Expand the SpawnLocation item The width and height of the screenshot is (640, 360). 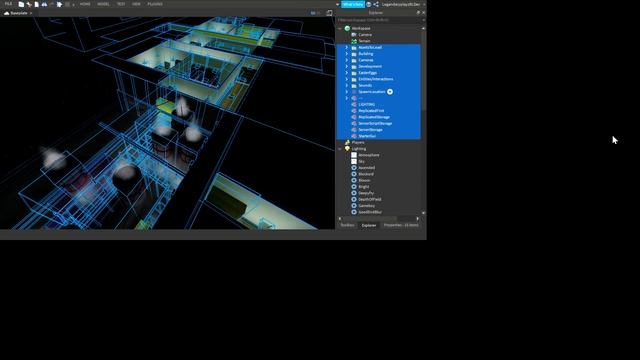tap(347, 92)
